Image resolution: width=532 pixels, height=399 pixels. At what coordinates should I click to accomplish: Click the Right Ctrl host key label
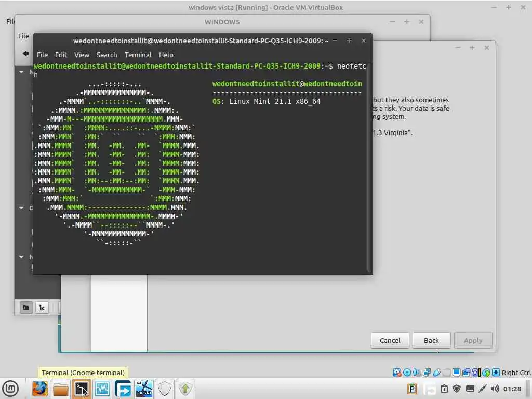pyautogui.click(x=516, y=373)
